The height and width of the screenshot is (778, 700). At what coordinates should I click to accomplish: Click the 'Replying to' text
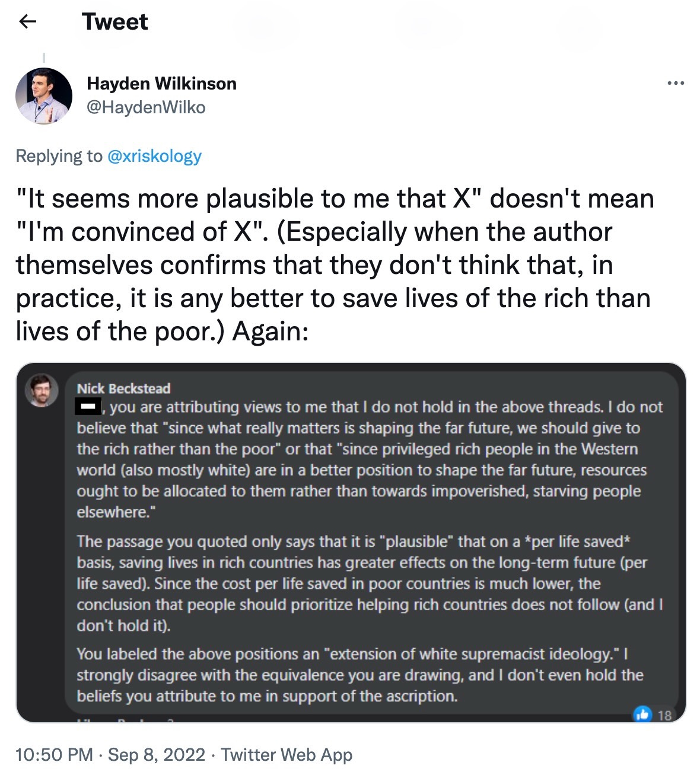pos(59,156)
